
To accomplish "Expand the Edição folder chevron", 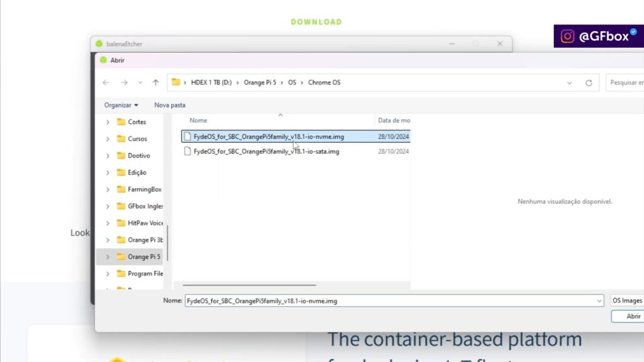I will (x=108, y=172).
